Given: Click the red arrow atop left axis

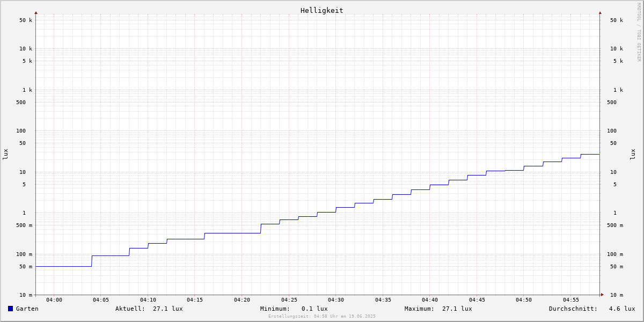Looking at the screenshot, I should pos(36,12).
